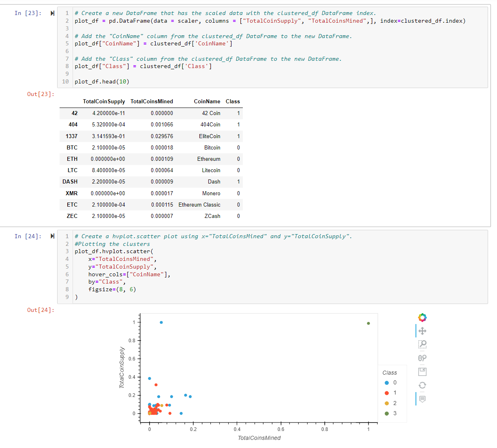Toggle the Hover tooltip tool
This screenshot has width=497, height=448.
click(422, 399)
